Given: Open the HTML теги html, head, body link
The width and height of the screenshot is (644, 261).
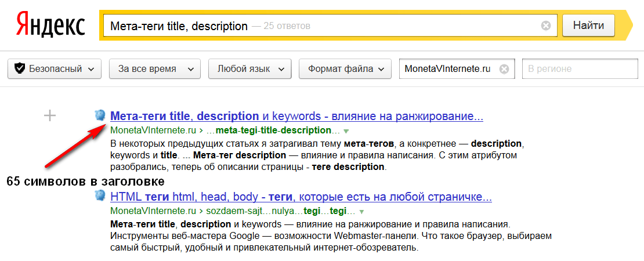Looking at the screenshot, I should click(x=301, y=197).
